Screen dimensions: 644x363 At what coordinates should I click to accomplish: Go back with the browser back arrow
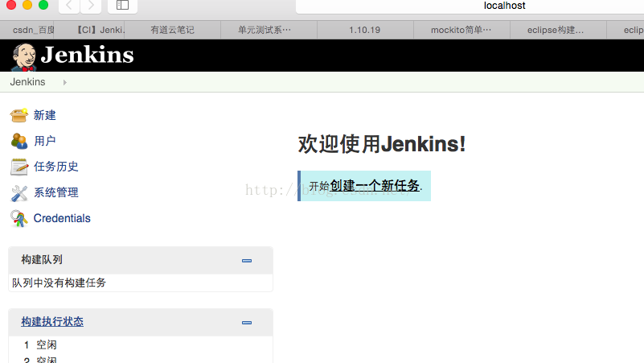[69, 6]
